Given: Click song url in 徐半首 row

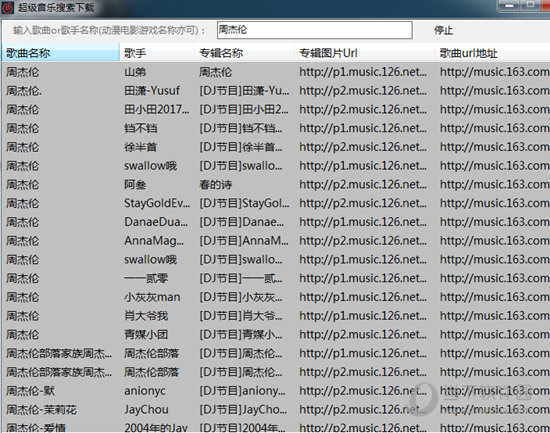Looking at the screenshot, I should coord(495,147).
